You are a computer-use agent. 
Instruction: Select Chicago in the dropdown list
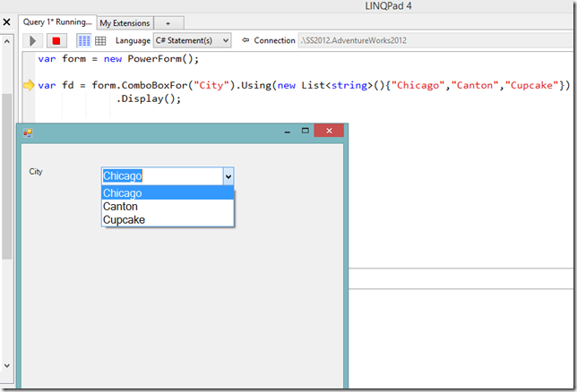[168, 192]
